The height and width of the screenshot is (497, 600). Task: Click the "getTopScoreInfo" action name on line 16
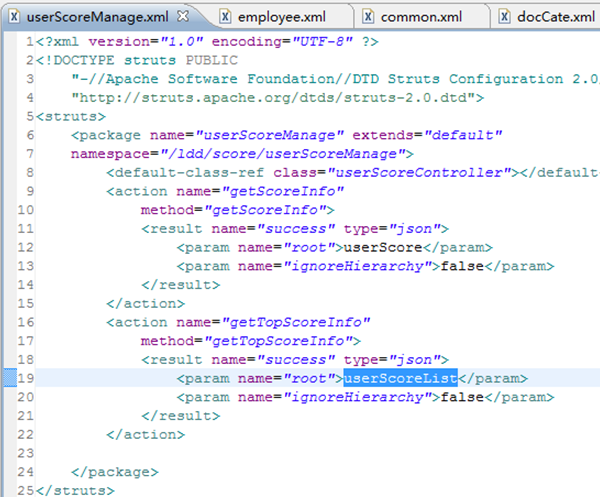[296, 323]
